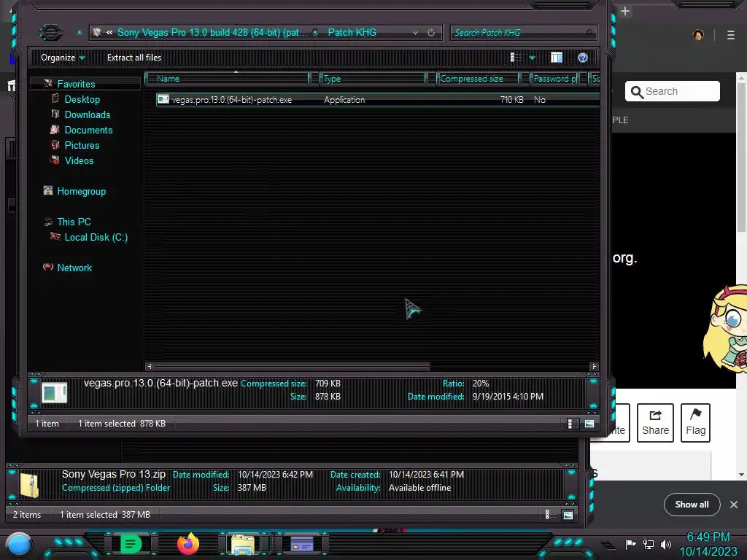Open Local Disk (C:)

pos(96,237)
